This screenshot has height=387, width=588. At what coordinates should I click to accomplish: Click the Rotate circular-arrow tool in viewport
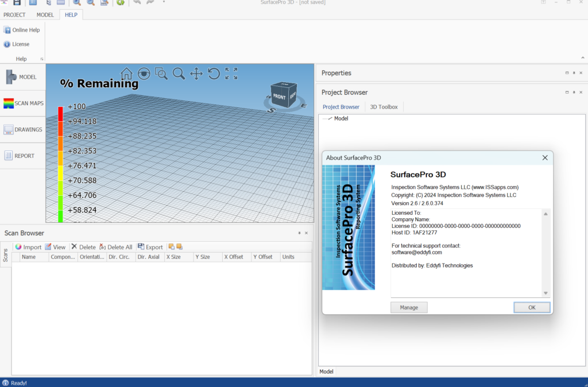214,73
